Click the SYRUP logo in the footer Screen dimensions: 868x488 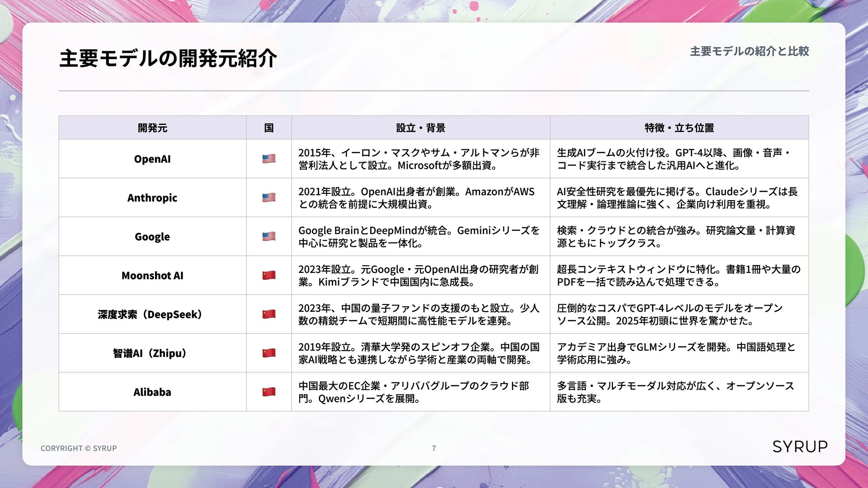point(800,446)
